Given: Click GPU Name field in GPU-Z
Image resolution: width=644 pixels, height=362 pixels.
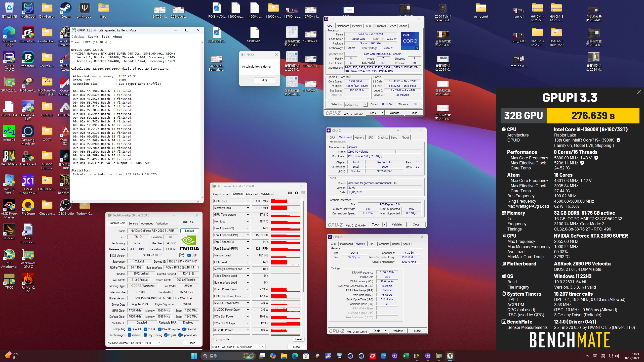Looking at the screenshot, I should point(152,231).
